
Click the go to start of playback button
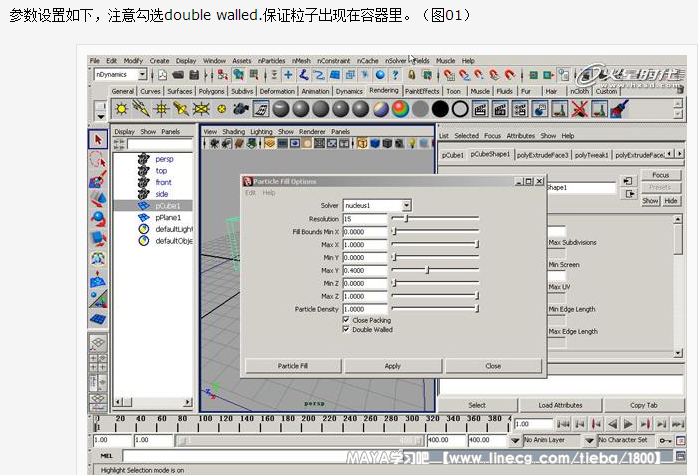click(563, 424)
